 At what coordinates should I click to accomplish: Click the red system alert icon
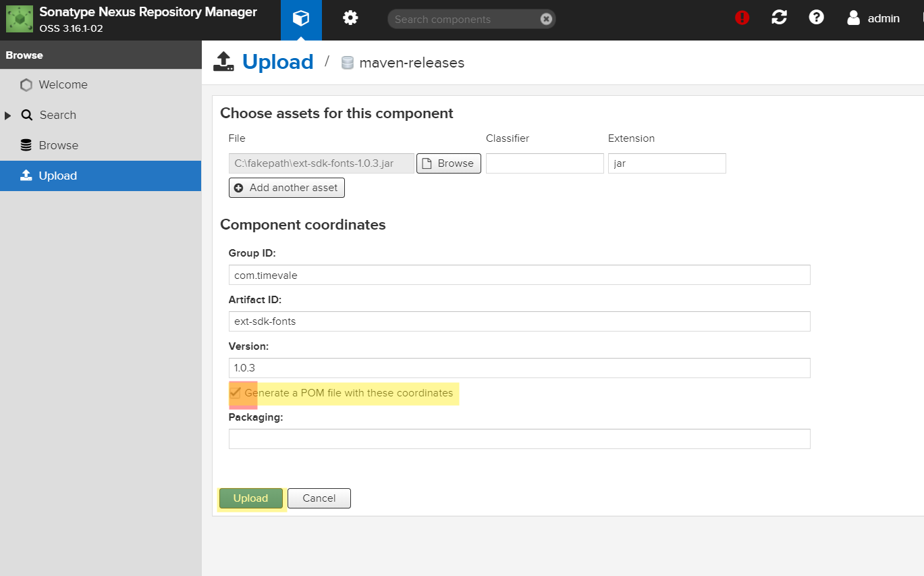[742, 18]
